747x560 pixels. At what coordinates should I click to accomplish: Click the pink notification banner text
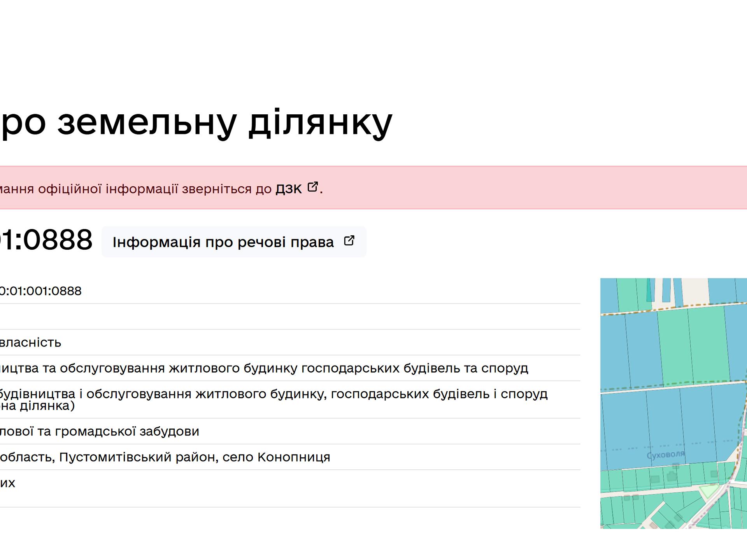(135, 189)
